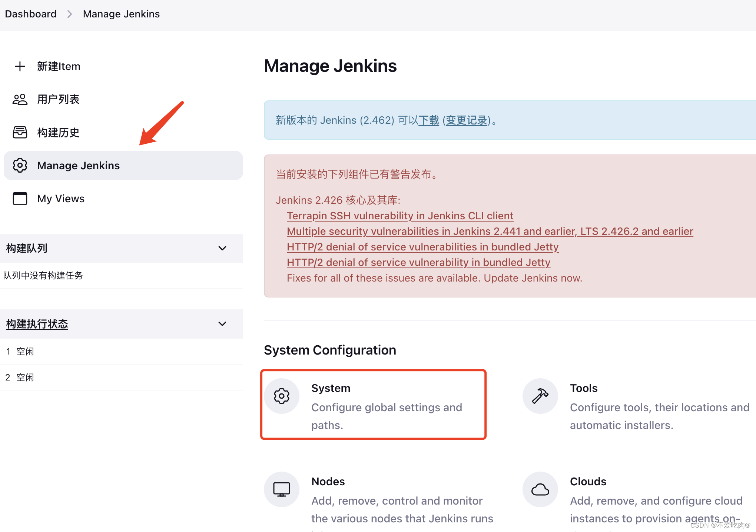Open HTTP/2 denial of service vulnerabilities link
The width and height of the screenshot is (756, 532).
tap(422, 247)
